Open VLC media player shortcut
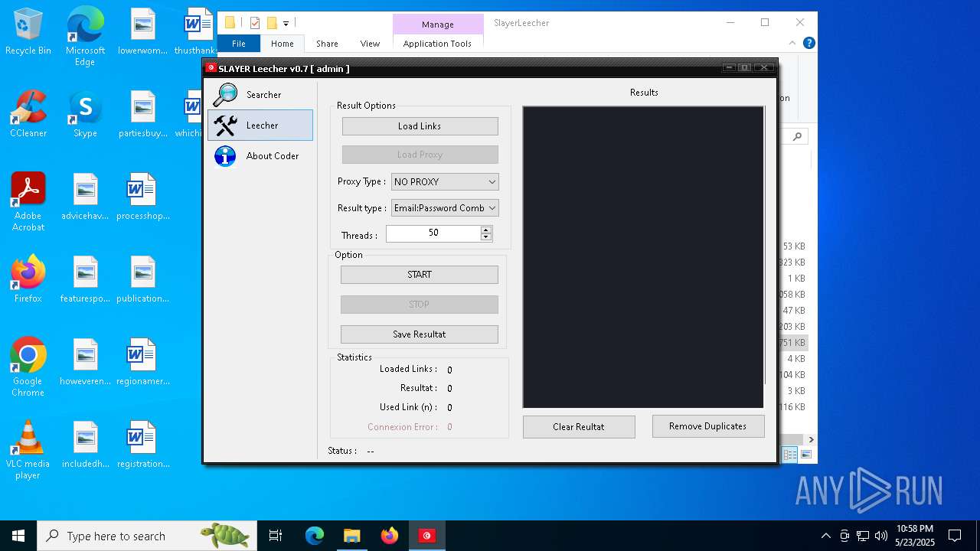Viewport: 980px width, 551px height. [x=28, y=450]
